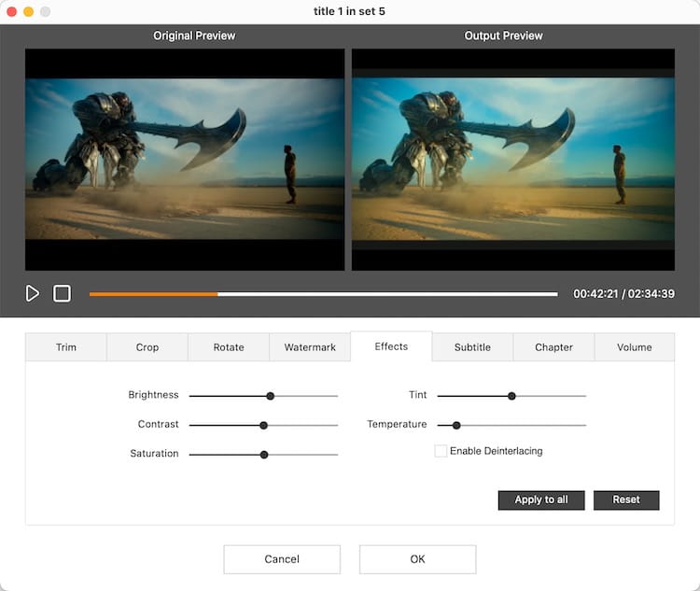
Task: Click the Contrast slider handle
Action: tap(264, 425)
